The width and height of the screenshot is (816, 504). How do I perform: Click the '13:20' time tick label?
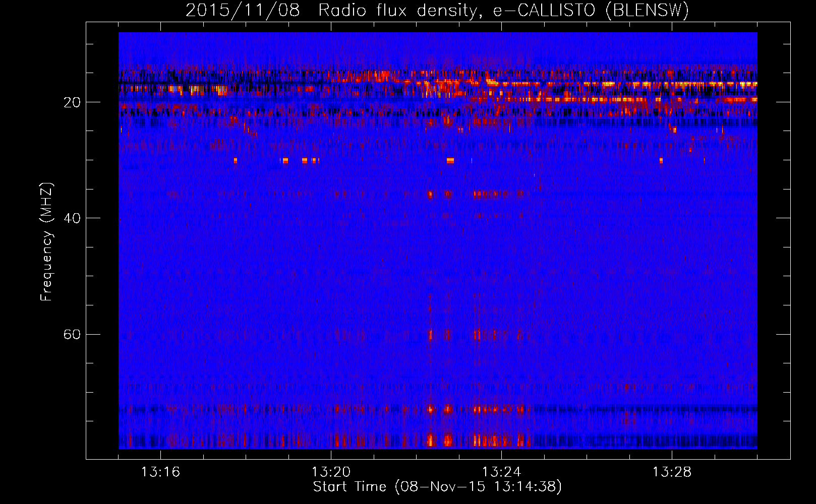tap(331, 472)
